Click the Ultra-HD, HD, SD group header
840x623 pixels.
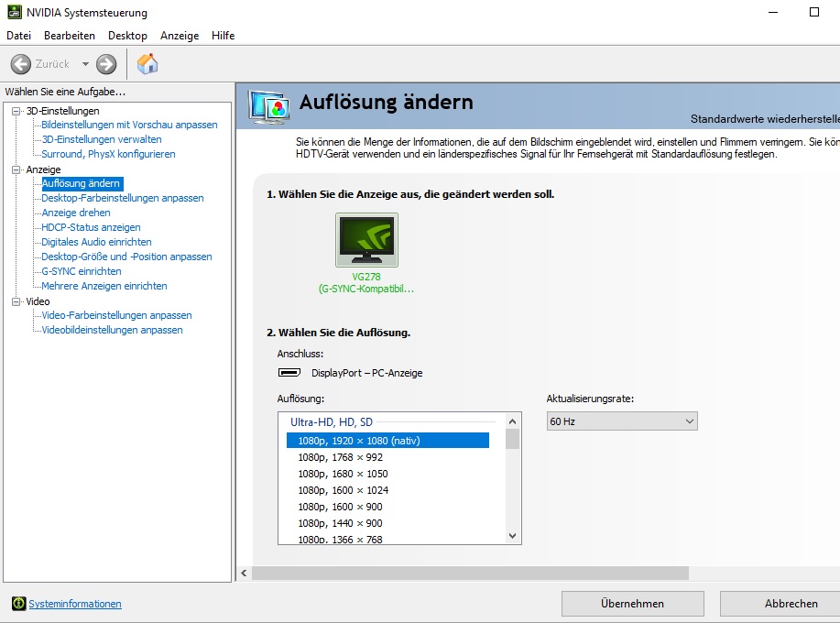point(332,422)
